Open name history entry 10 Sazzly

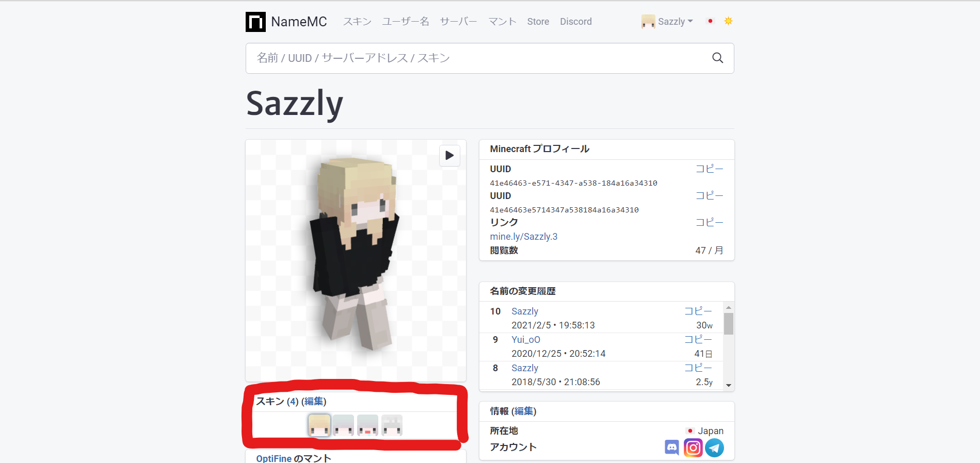pos(525,311)
